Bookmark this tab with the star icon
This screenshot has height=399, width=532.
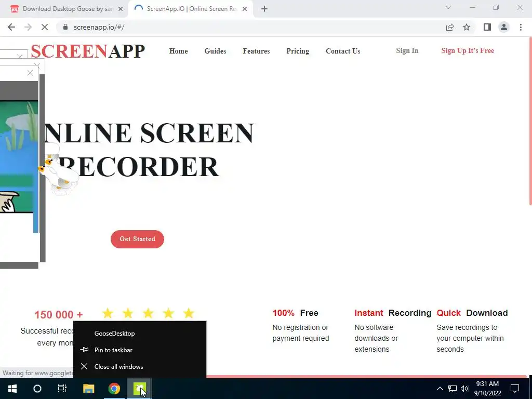tap(467, 27)
